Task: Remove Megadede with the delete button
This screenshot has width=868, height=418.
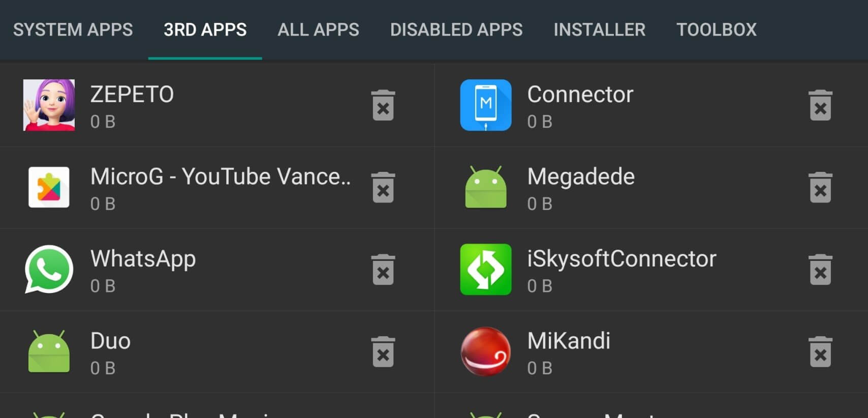Action: 821,187
